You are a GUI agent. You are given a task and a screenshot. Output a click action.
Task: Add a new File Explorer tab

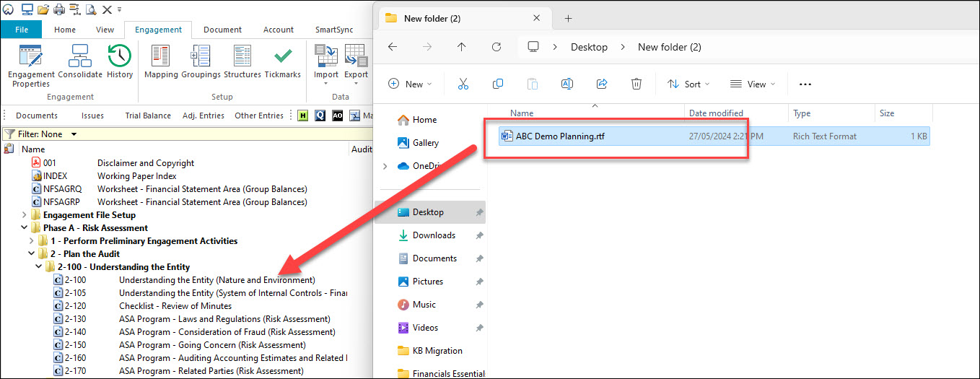coord(568,18)
